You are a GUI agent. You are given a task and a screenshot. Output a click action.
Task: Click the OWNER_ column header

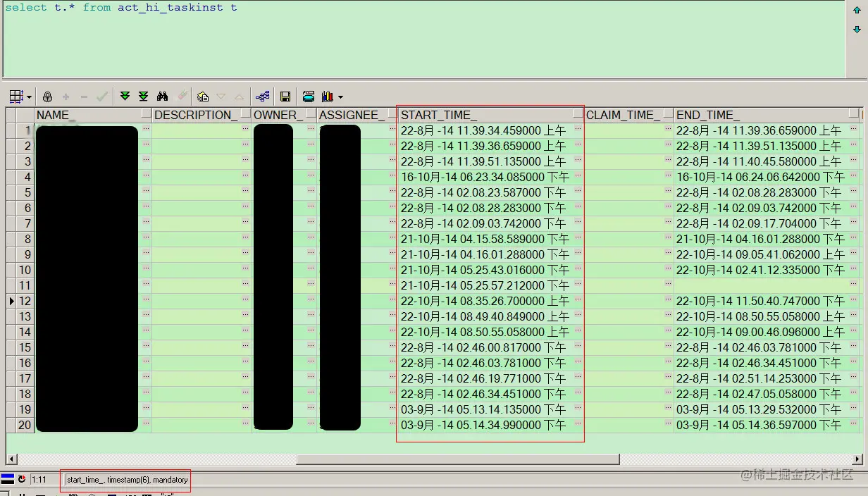pyautogui.click(x=284, y=115)
